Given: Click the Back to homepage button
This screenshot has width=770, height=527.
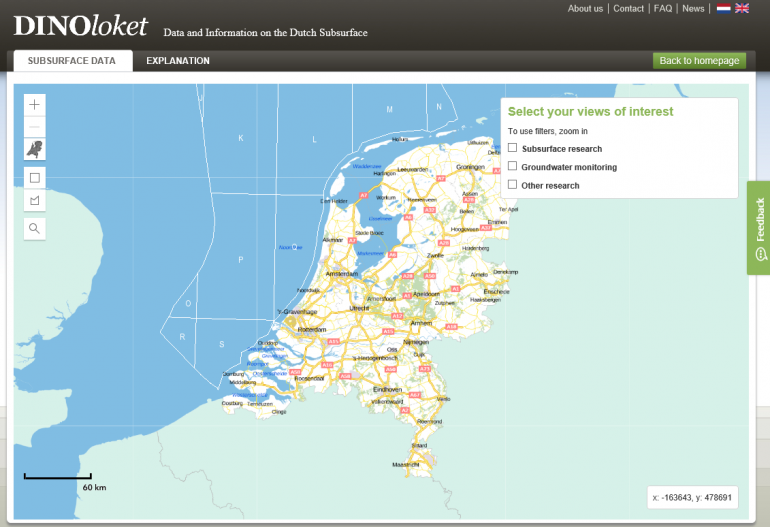Looking at the screenshot, I should click(x=699, y=61).
